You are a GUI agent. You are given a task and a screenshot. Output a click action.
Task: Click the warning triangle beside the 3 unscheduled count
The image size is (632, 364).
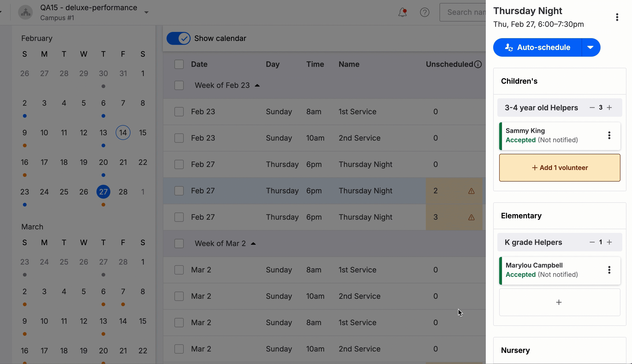[471, 217]
